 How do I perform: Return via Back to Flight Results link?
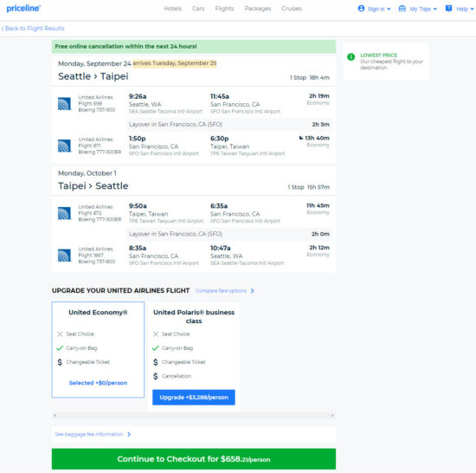pyautogui.click(x=33, y=29)
